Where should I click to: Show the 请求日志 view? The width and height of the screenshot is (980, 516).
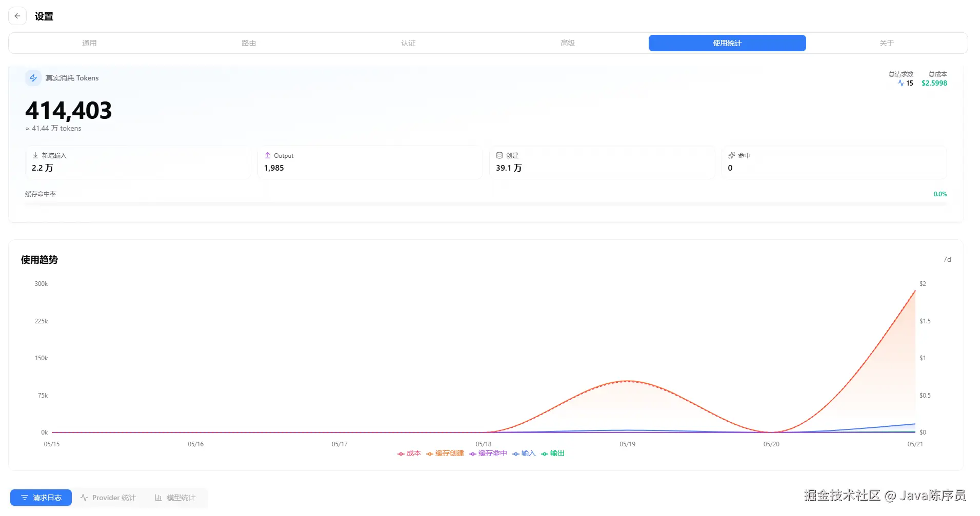click(x=41, y=498)
